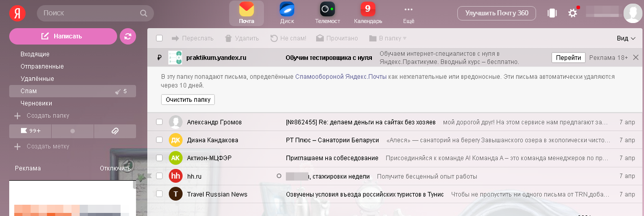644x216 pixels.
Task: Open ad 'Обучим тестировщика с нуля'
Action: click(330, 57)
